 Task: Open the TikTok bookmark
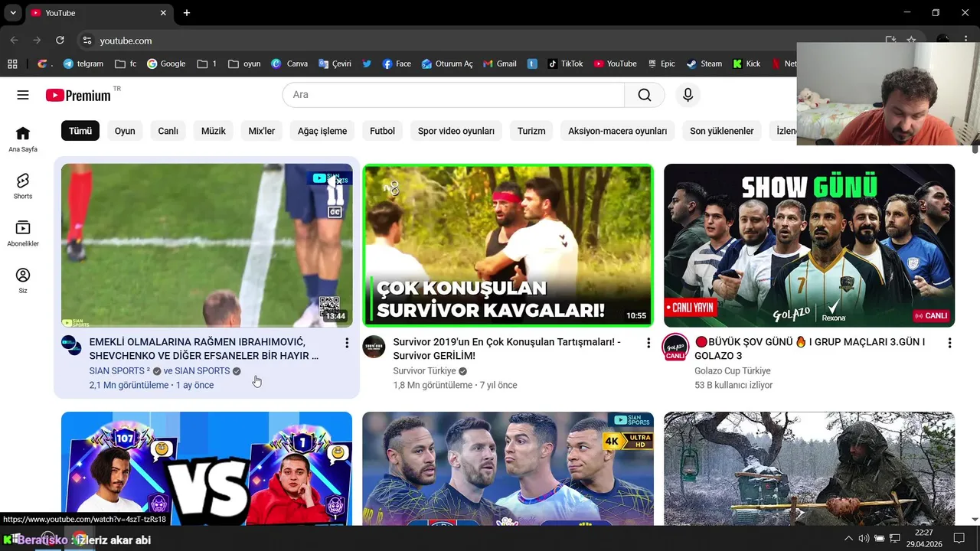coord(565,64)
